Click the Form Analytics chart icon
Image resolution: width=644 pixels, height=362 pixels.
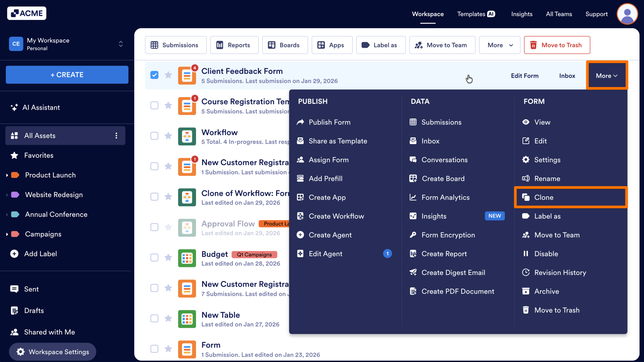pos(413,197)
